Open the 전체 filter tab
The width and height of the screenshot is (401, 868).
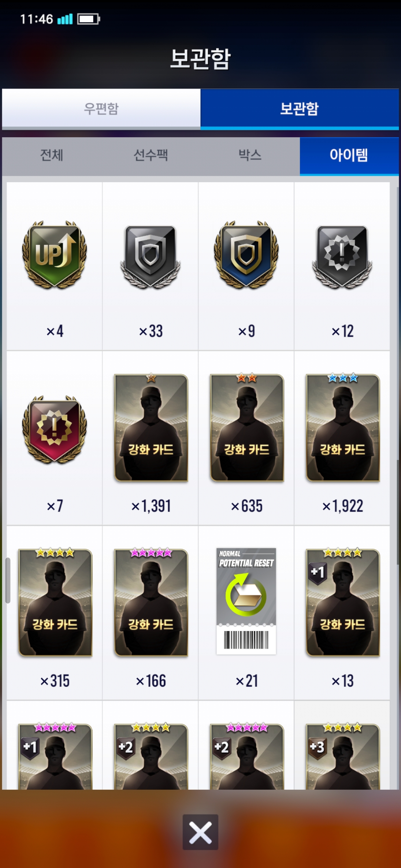coord(52,155)
